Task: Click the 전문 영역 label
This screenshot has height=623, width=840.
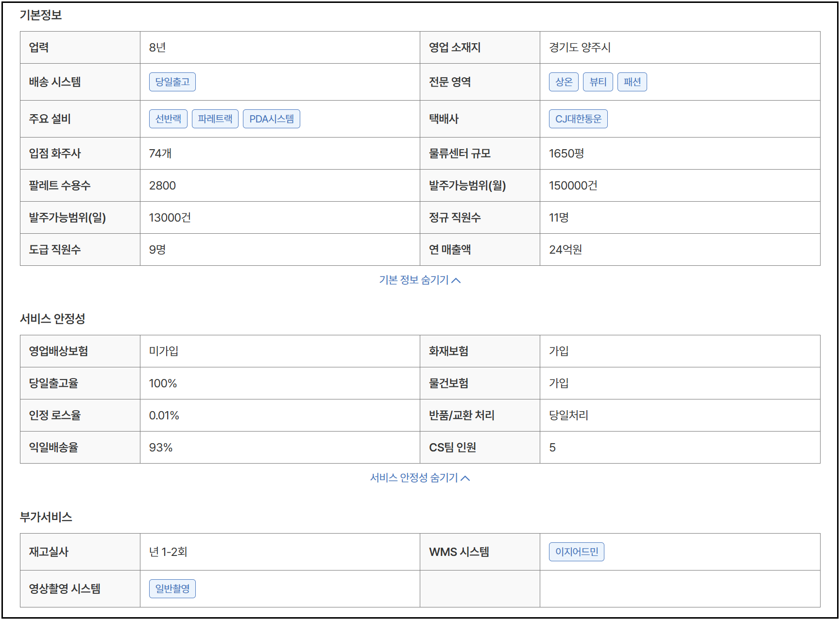Action: click(450, 82)
